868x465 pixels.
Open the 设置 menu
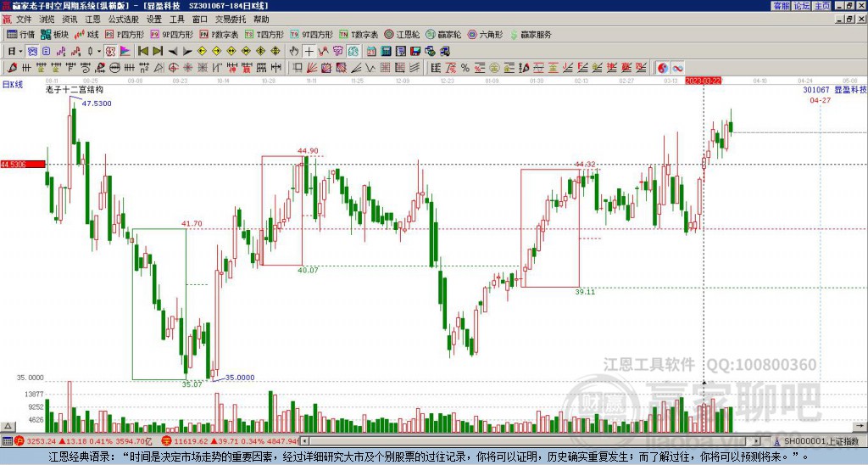[154, 20]
